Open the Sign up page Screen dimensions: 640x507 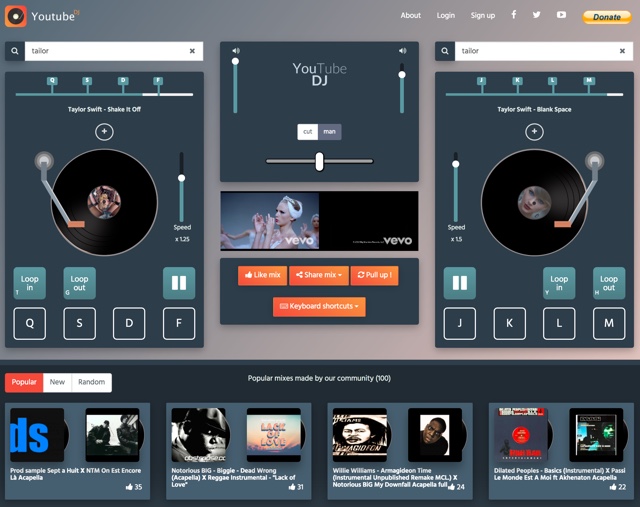pos(483,16)
